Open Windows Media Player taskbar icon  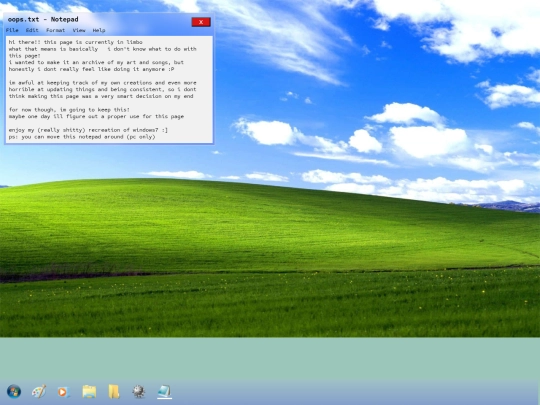tap(64, 392)
